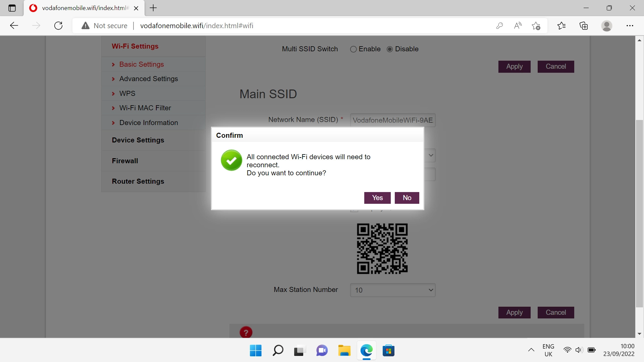Open the Favorites list icon
Image resolution: width=644 pixels, height=362 pixels.
[x=561, y=26]
